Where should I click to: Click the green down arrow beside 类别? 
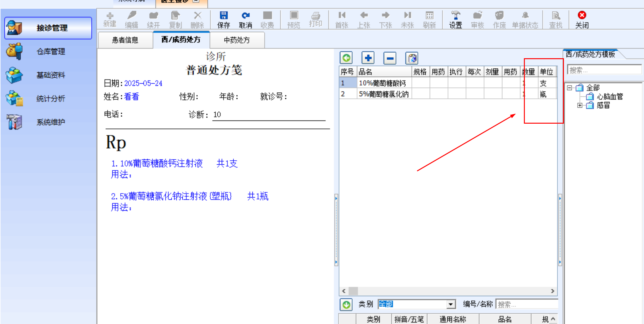coord(346,304)
